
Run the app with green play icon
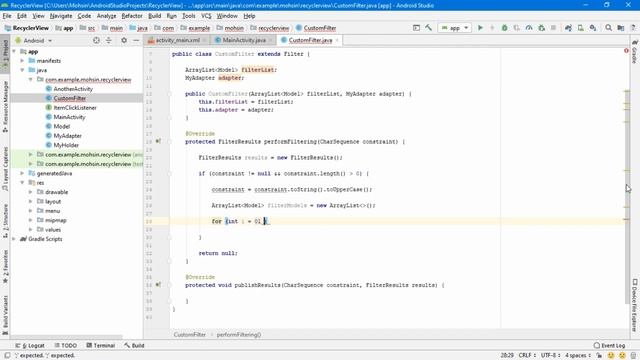[x=480, y=28]
